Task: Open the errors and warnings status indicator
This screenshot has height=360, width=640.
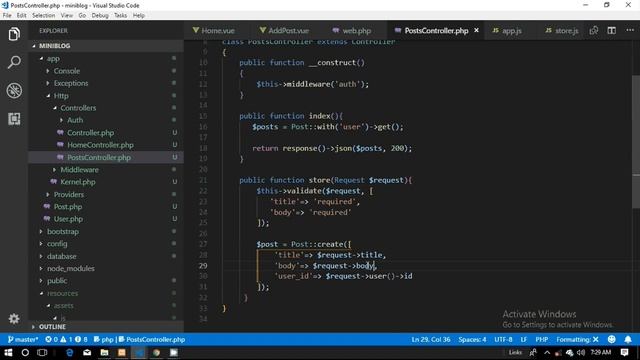Action: [x=66, y=339]
